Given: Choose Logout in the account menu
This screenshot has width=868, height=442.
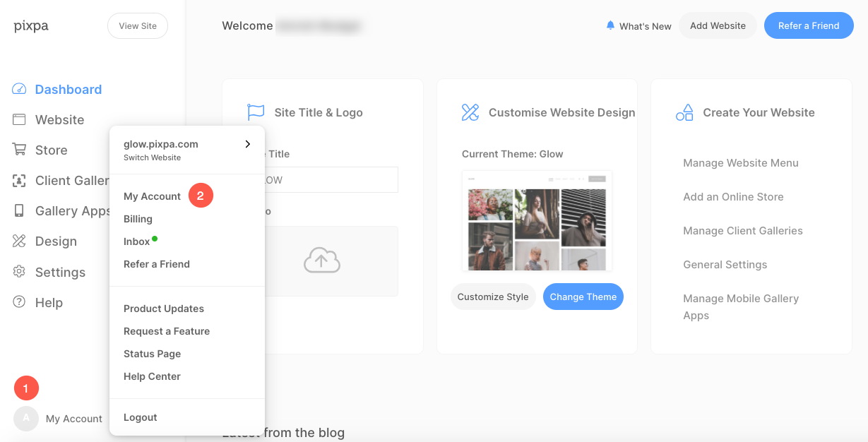Looking at the screenshot, I should 140,417.
